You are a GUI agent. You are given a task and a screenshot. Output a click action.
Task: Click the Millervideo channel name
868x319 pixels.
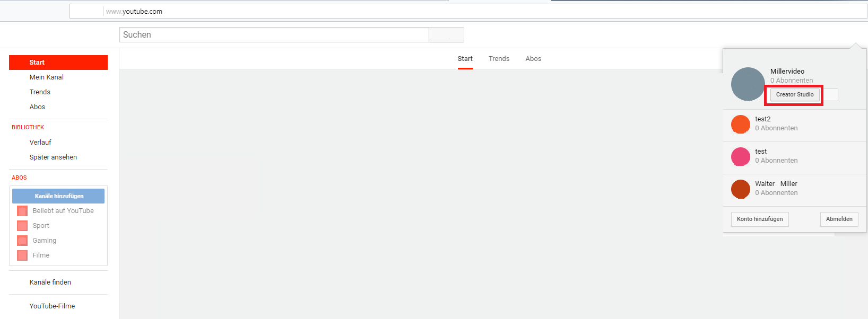[787, 72]
